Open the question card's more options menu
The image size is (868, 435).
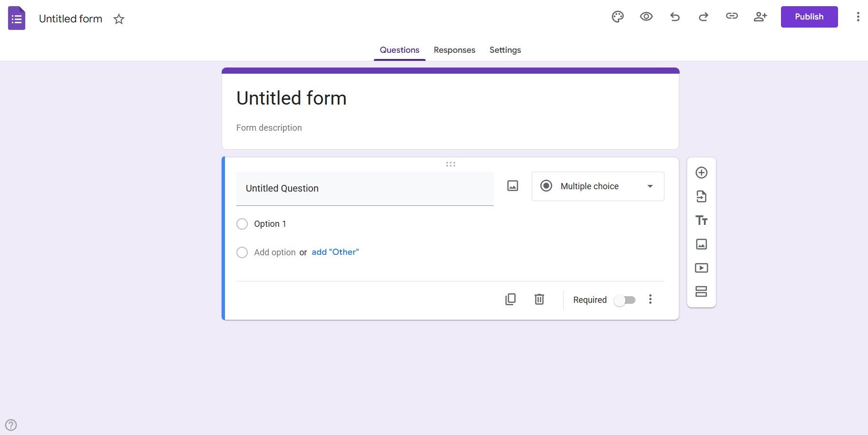(650, 299)
